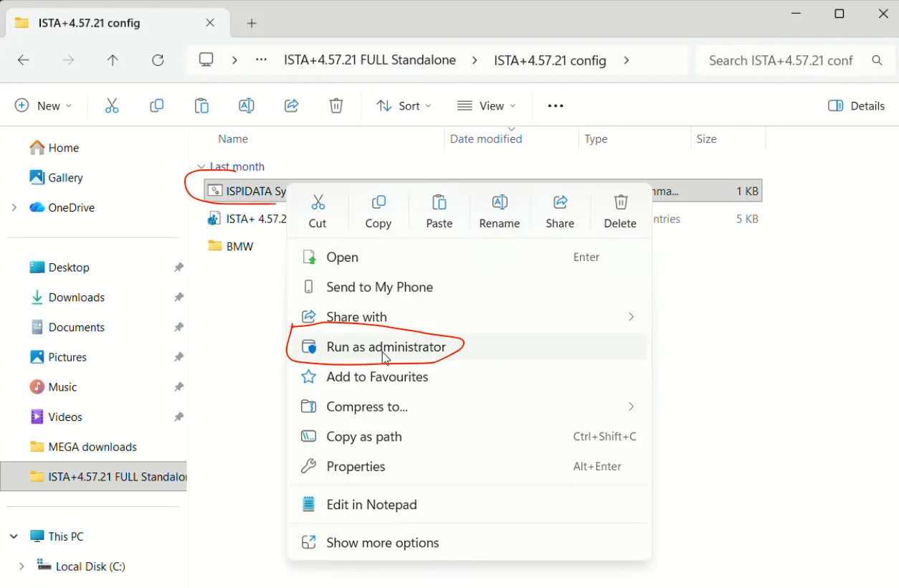Select the BMW folder

(231, 246)
